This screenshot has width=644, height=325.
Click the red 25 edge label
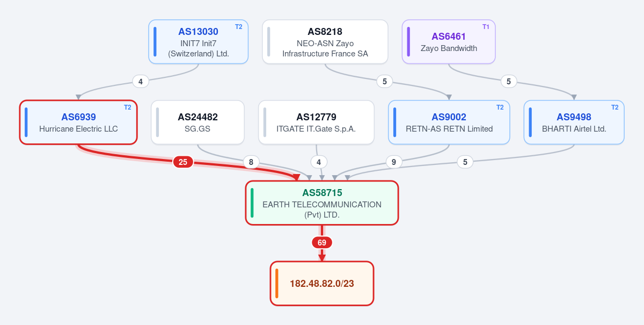183,162
